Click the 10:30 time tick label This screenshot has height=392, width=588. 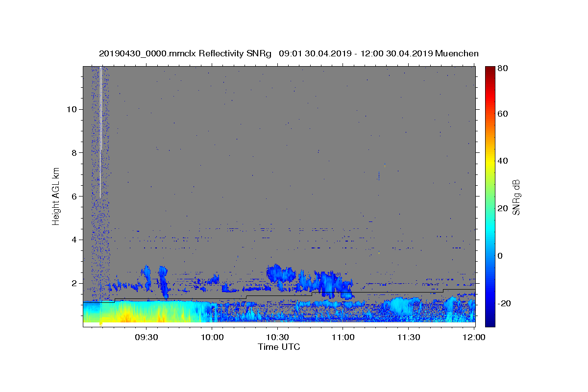277,337
